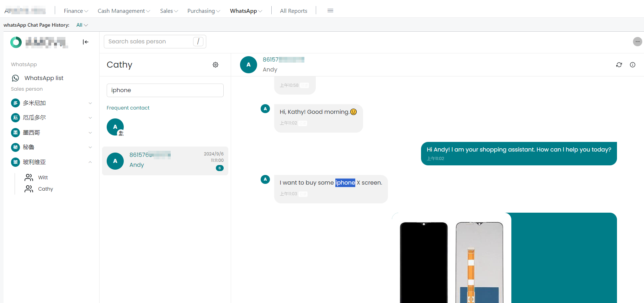Click the hamburger menu icon
Viewport: 644px width, 303px height.
pyautogui.click(x=330, y=11)
